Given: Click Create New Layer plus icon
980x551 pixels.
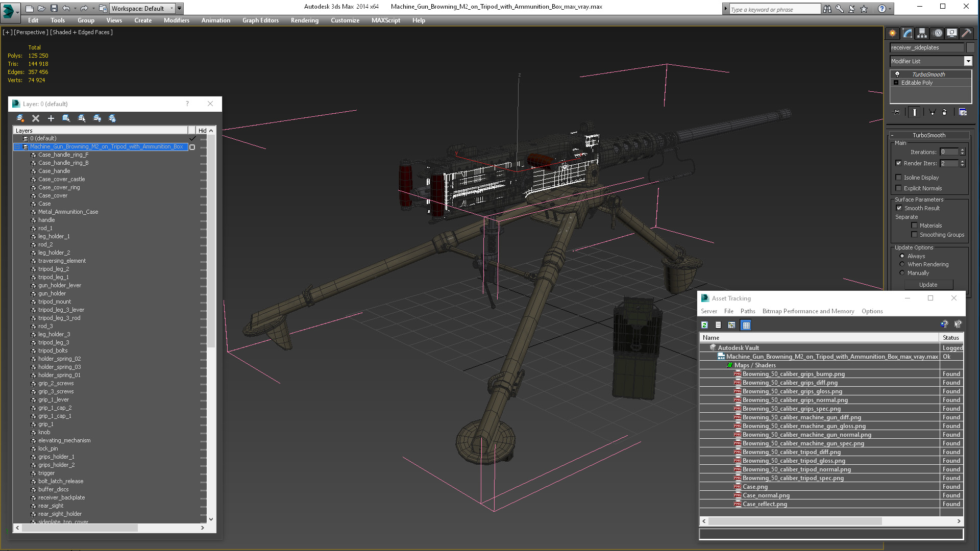Looking at the screenshot, I should pos(51,118).
